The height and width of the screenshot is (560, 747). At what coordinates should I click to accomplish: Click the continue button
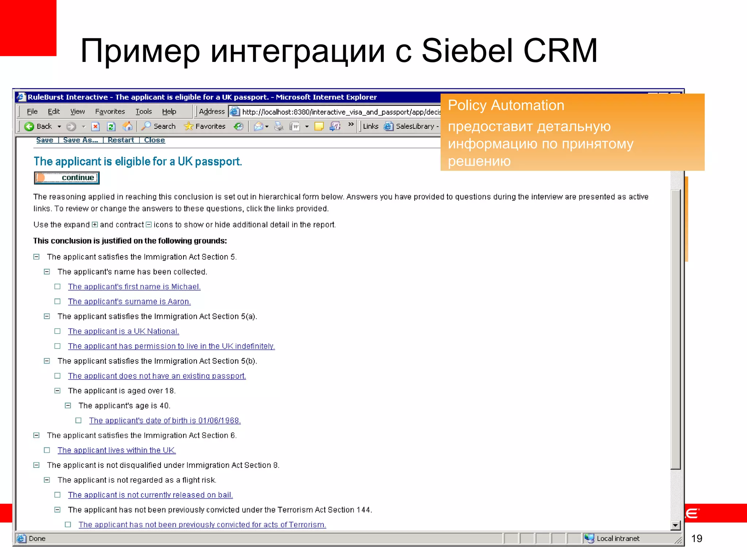67,178
